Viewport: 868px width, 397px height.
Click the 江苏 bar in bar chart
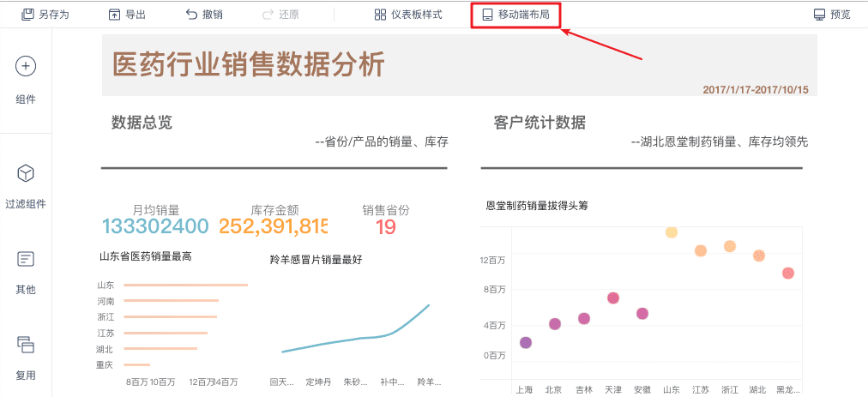tap(166, 333)
